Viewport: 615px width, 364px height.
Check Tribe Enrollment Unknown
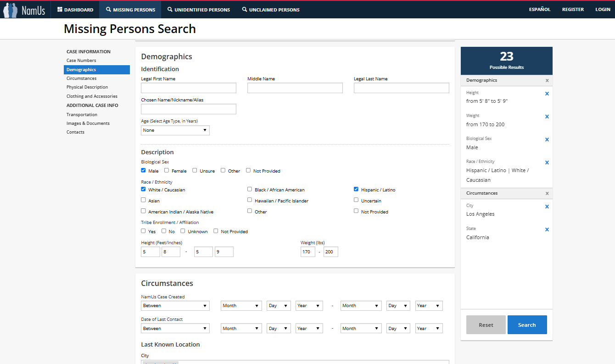pyautogui.click(x=183, y=231)
